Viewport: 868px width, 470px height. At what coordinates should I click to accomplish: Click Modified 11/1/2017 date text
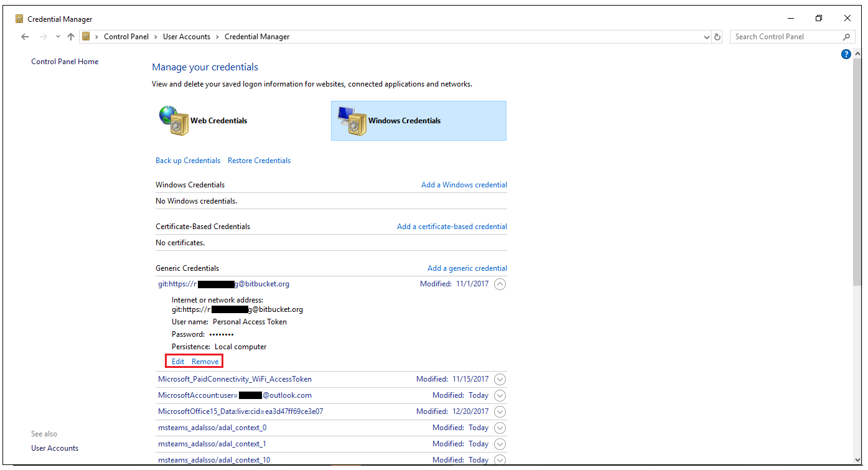tap(454, 284)
